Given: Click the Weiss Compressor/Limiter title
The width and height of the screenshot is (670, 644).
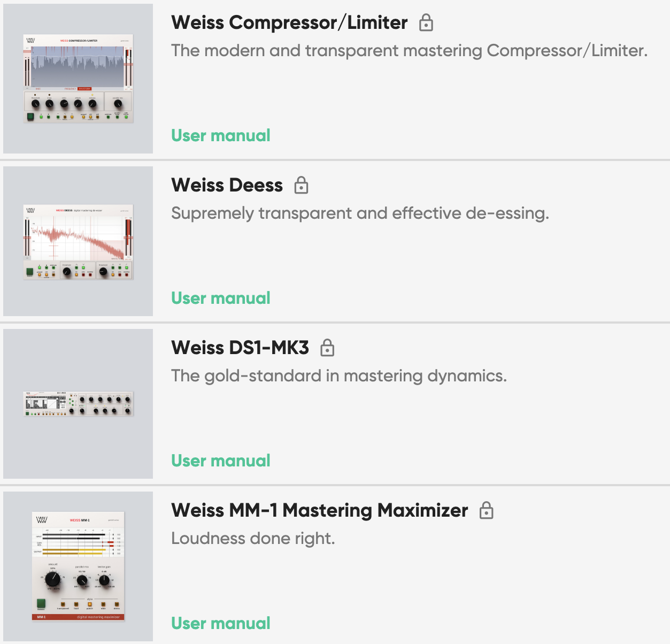Looking at the screenshot, I should pos(289,22).
